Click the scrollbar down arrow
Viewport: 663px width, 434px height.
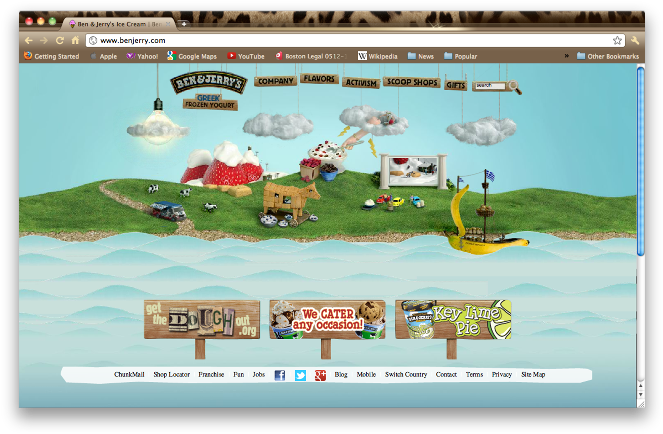coord(641,395)
